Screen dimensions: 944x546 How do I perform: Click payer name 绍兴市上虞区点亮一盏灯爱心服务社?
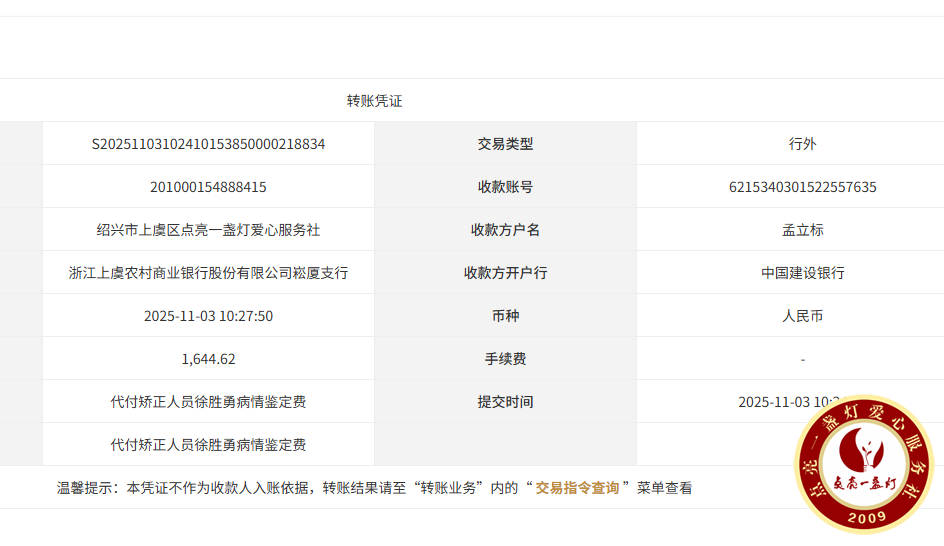208,230
